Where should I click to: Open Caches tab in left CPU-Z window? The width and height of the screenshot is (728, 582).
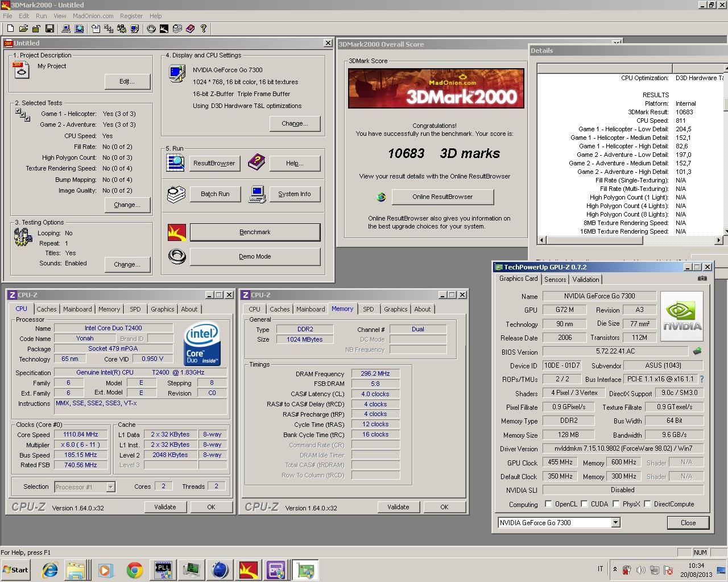tap(47, 309)
